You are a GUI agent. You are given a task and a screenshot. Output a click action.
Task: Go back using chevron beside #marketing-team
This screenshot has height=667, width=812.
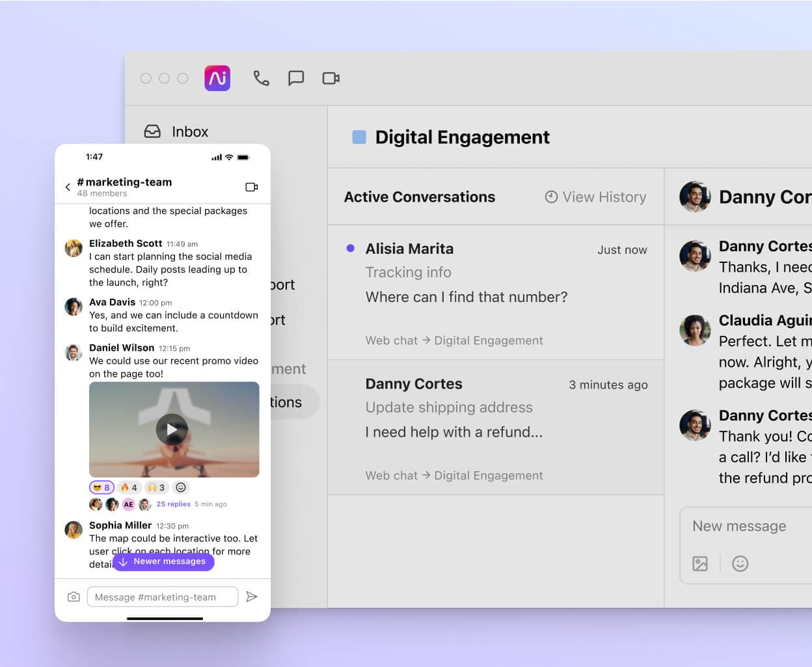coord(68,187)
